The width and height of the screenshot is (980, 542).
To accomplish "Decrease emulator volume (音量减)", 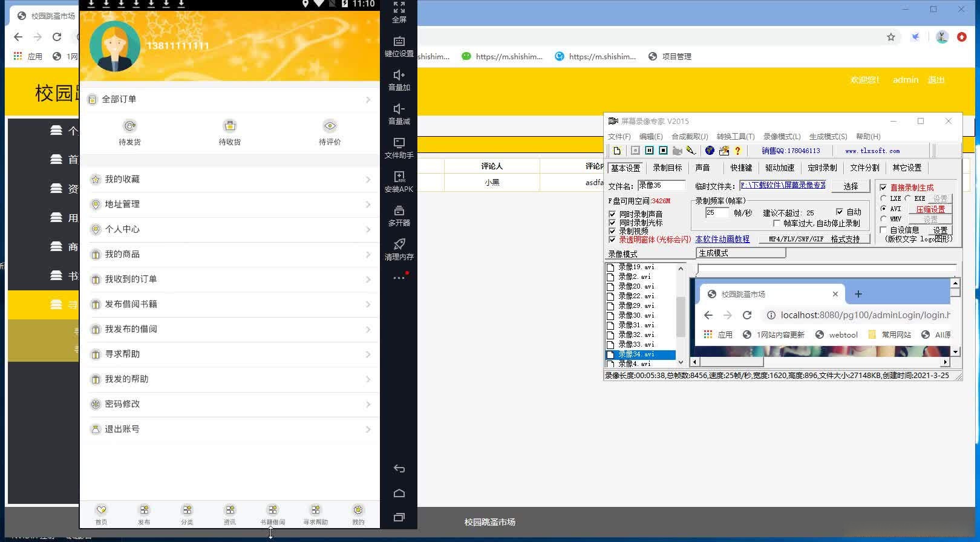I will tap(399, 109).
